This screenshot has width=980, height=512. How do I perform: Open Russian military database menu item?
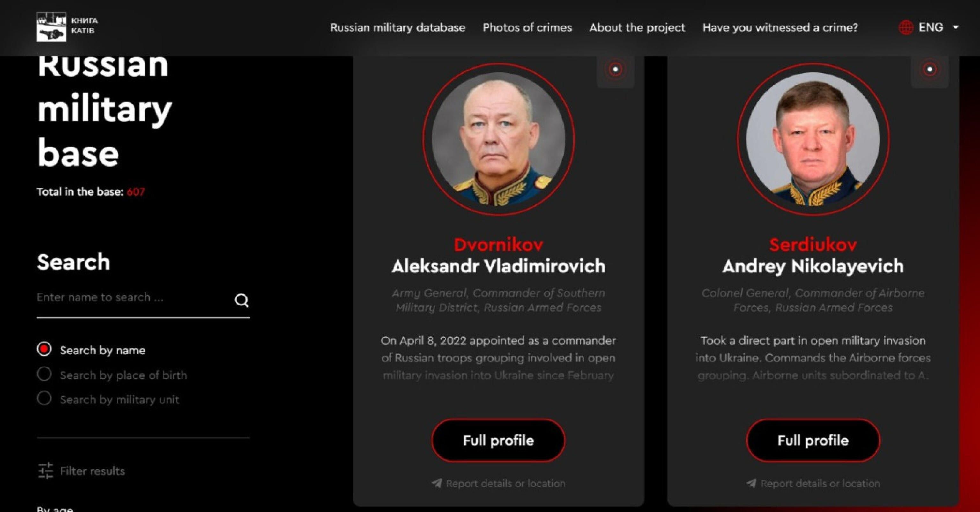point(397,27)
